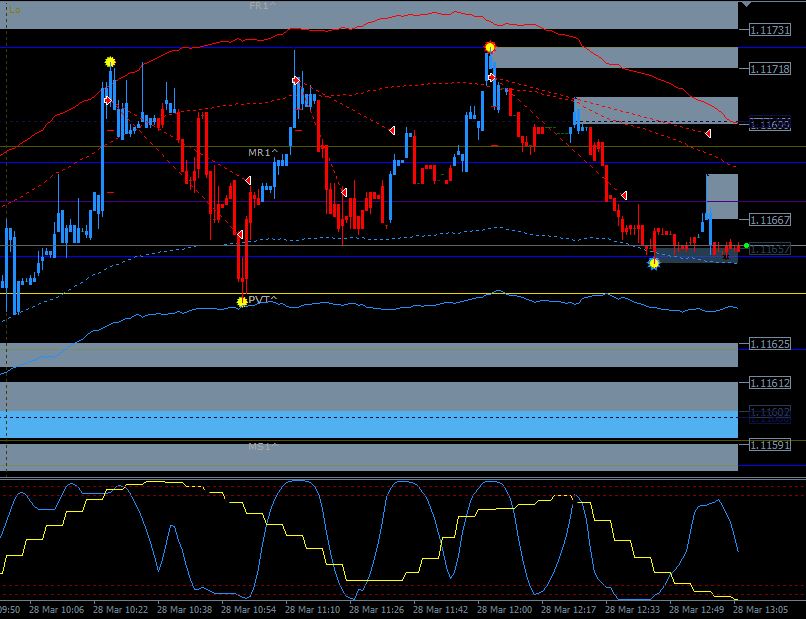Click the red-ringed yellow circle at the 12:00 high
Image resolution: width=806 pixels, height=619 pixels.
(x=490, y=47)
